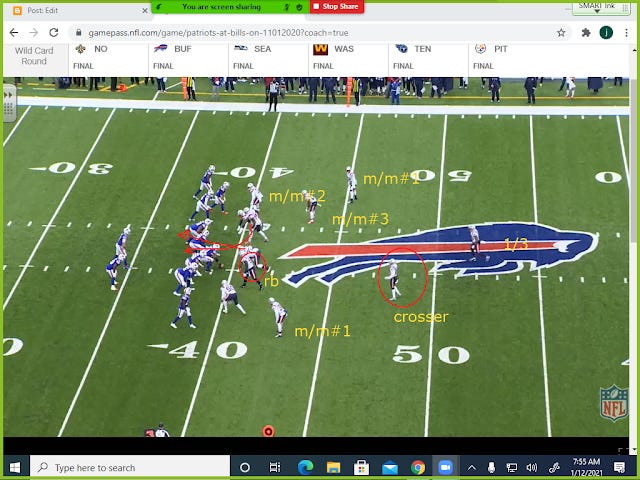Show hidden system tray icons
This screenshot has width=640, height=480.
pos(472,467)
